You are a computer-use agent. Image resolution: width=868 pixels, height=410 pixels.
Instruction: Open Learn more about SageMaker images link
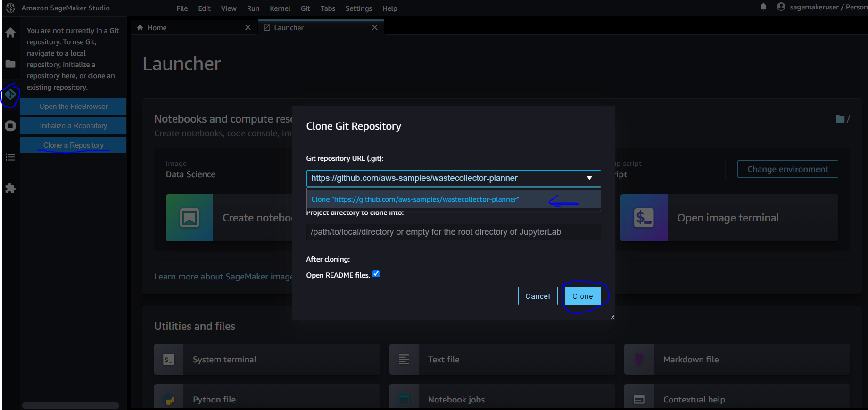[x=223, y=277]
